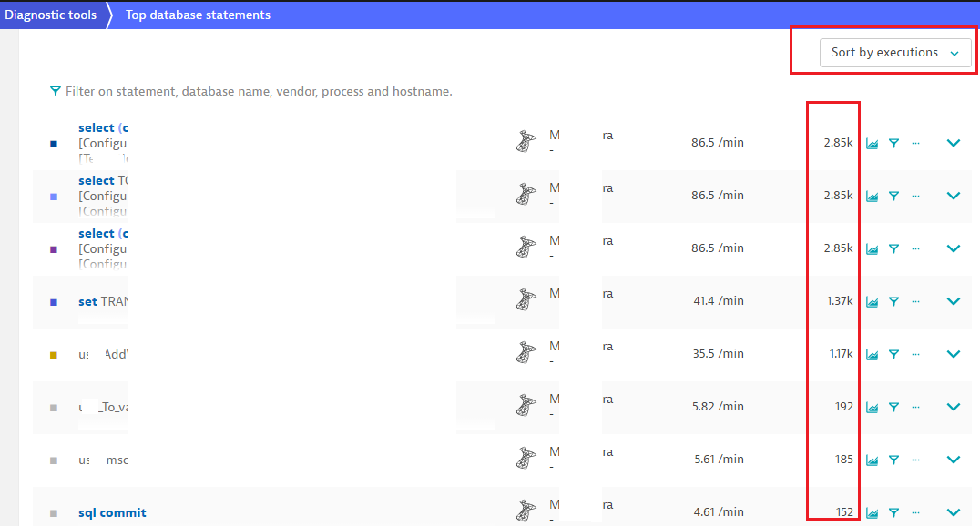Open more options for the 192 executions row
The height and width of the screenshot is (526, 980).
click(x=915, y=407)
